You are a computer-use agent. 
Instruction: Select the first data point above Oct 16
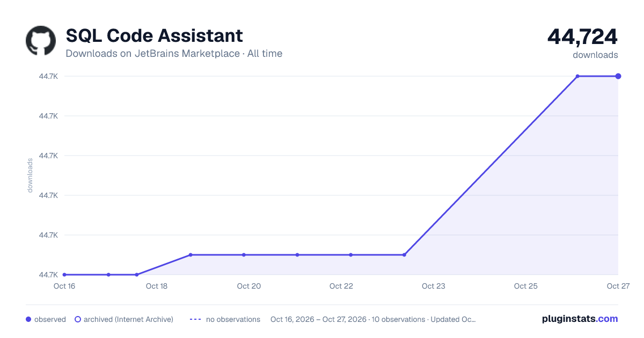point(64,275)
